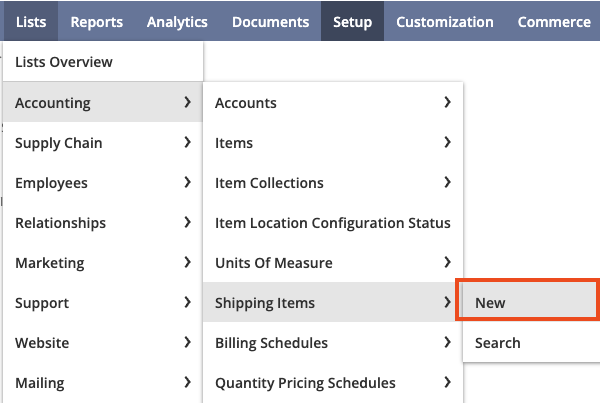Screen dimensions: 600x403
Task: Expand the Marketing submenu arrow
Action: tap(187, 262)
